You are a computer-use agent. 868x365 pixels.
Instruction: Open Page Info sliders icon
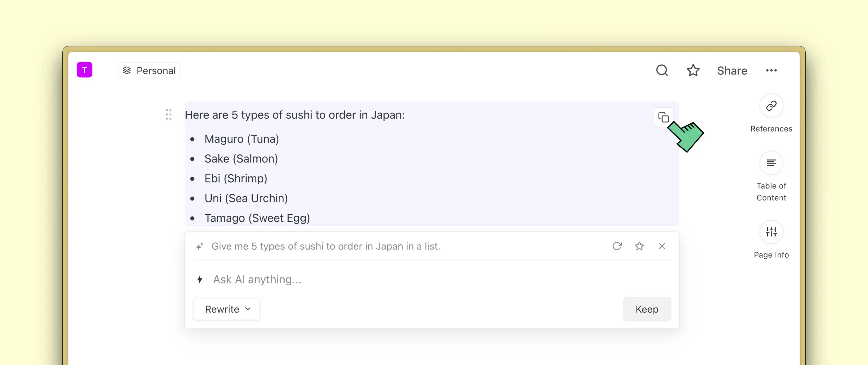(x=771, y=232)
